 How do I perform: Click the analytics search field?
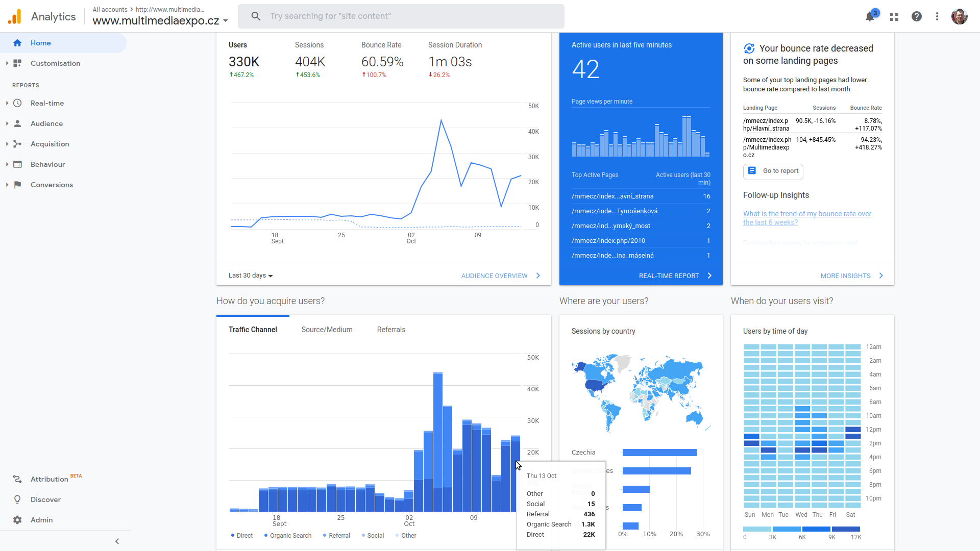click(401, 16)
